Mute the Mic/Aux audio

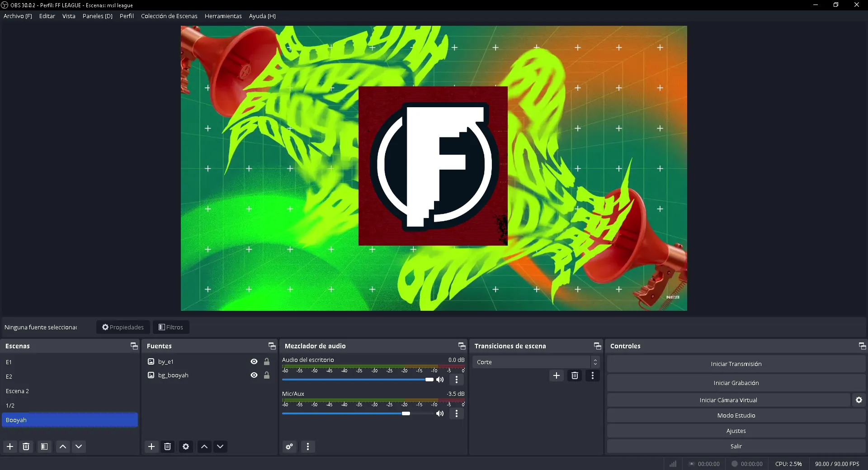click(x=439, y=413)
